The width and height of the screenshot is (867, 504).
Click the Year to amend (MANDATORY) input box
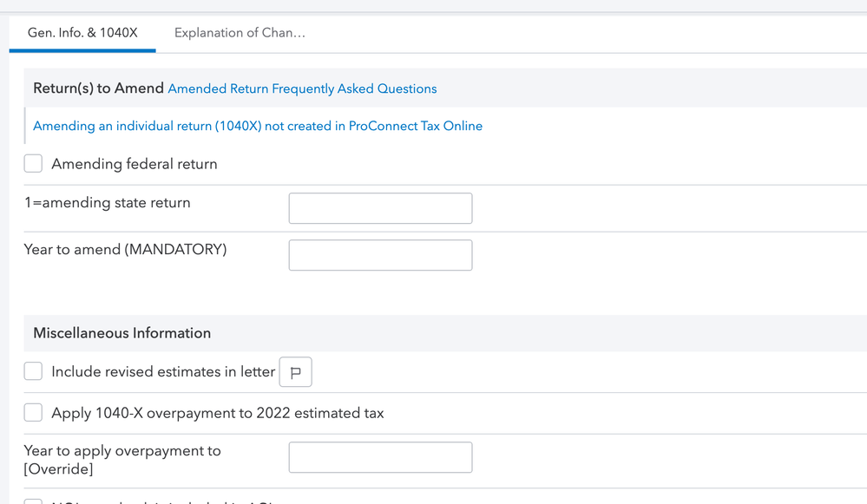point(380,255)
